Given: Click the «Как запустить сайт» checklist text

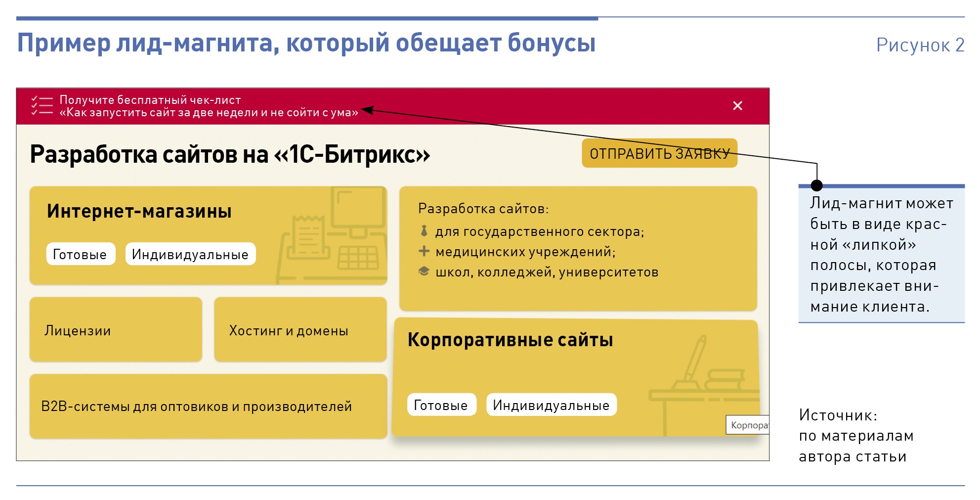Looking at the screenshot, I should (209, 113).
